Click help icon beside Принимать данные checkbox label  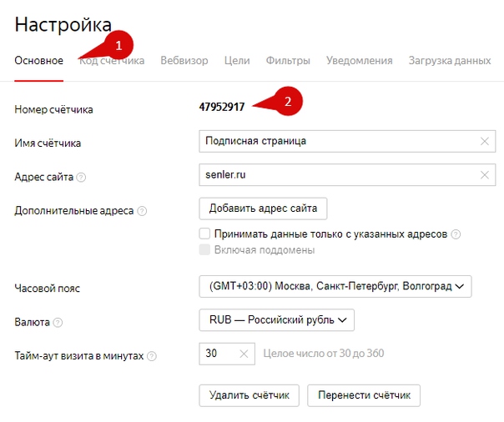point(456,234)
